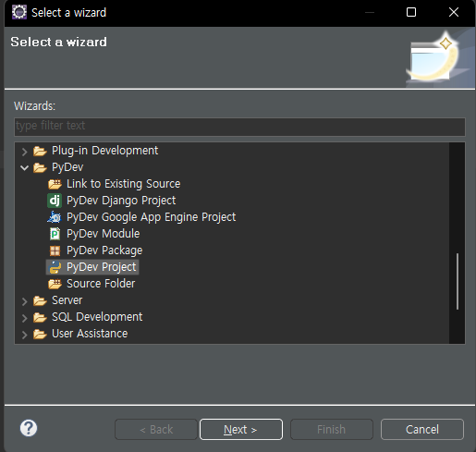Image resolution: width=476 pixels, height=452 pixels.
Task: Maximize the Select a wizard dialog
Action: point(411,12)
